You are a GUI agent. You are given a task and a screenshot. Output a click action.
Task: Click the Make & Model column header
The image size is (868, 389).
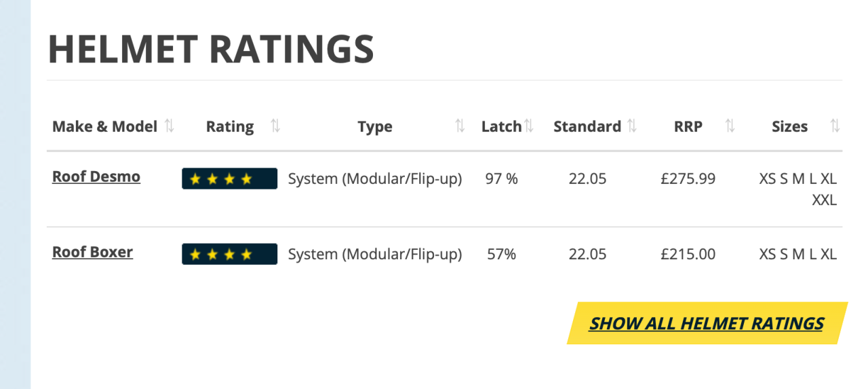pyautogui.click(x=104, y=126)
